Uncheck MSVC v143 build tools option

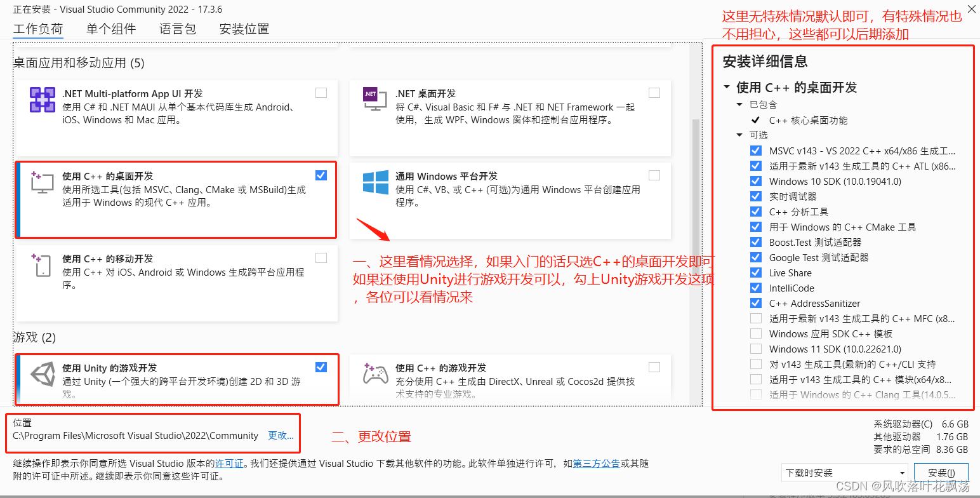(x=756, y=151)
